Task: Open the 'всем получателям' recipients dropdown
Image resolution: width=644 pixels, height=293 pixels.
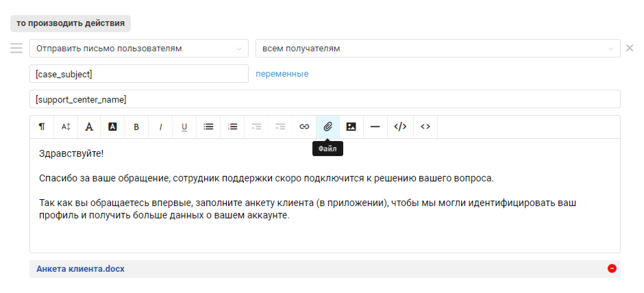Action: [x=438, y=48]
